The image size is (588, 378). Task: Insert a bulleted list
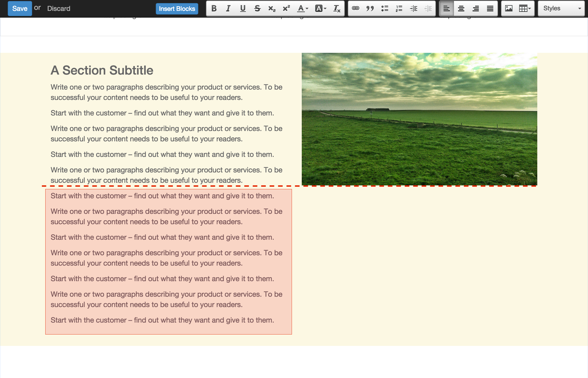(x=385, y=9)
